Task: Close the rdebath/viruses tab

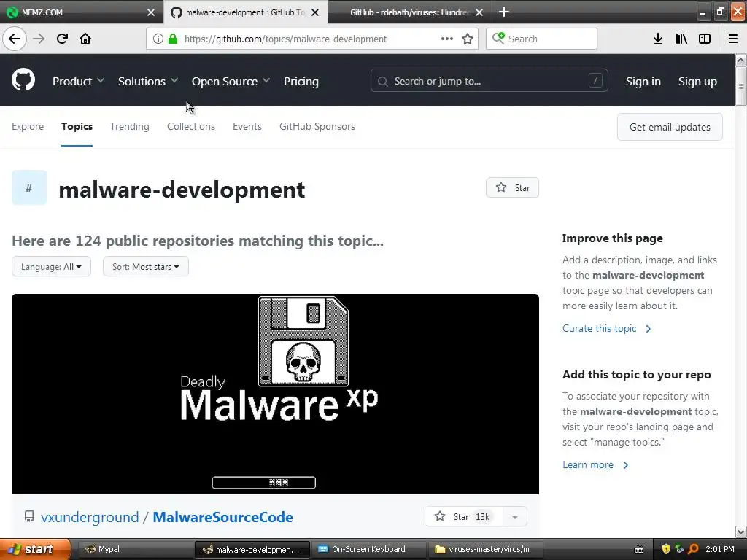Action: click(x=479, y=12)
